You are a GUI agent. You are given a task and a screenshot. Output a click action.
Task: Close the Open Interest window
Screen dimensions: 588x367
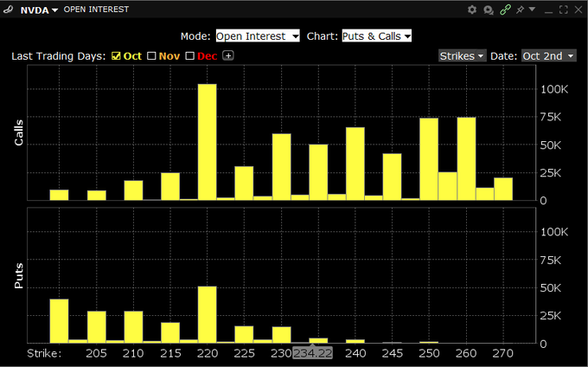pyautogui.click(x=578, y=10)
